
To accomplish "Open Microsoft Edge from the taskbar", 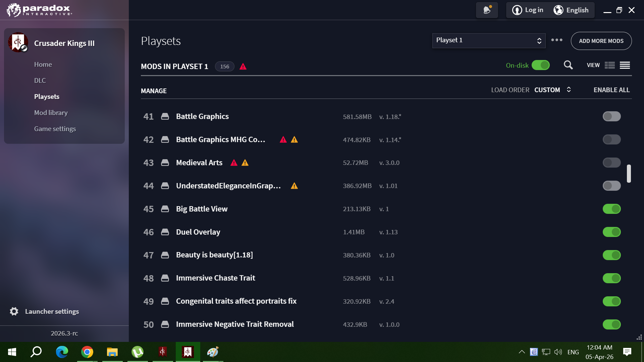I will point(62,352).
